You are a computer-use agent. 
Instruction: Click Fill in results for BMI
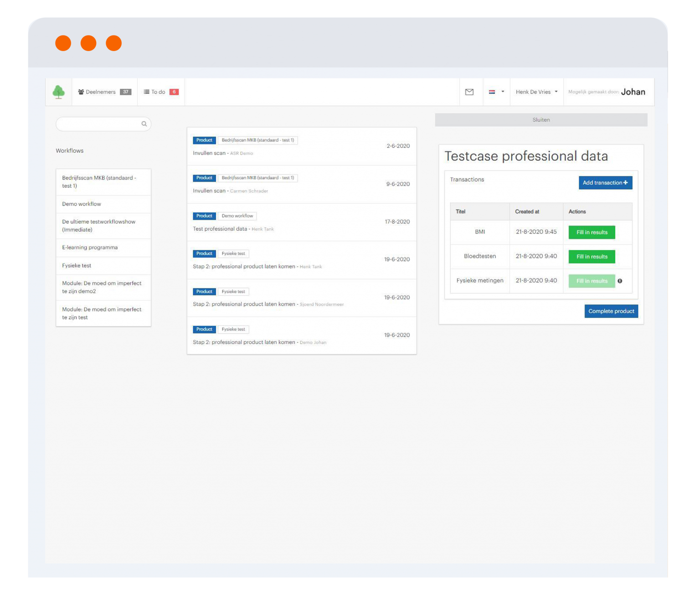tap(591, 232)
